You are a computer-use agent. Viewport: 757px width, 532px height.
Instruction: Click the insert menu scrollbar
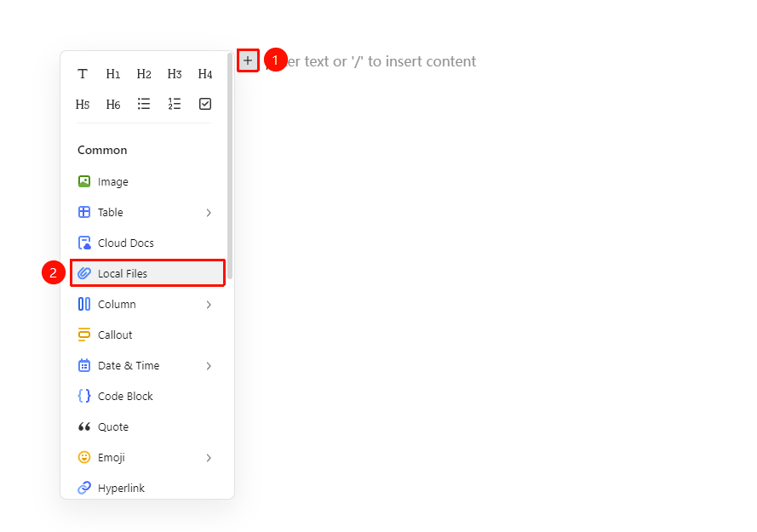coord(230,166)
